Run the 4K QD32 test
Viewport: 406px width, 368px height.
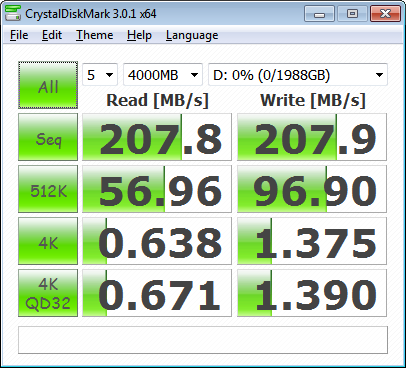point(48,293)
